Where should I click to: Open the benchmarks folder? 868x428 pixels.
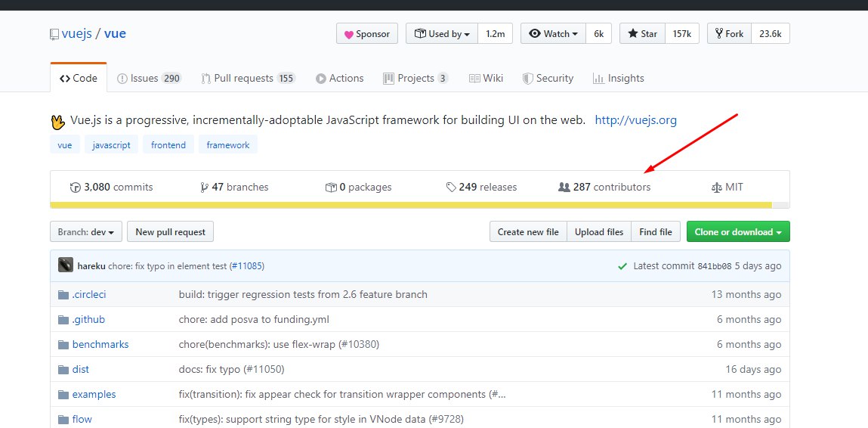click(x=100, y=344)
